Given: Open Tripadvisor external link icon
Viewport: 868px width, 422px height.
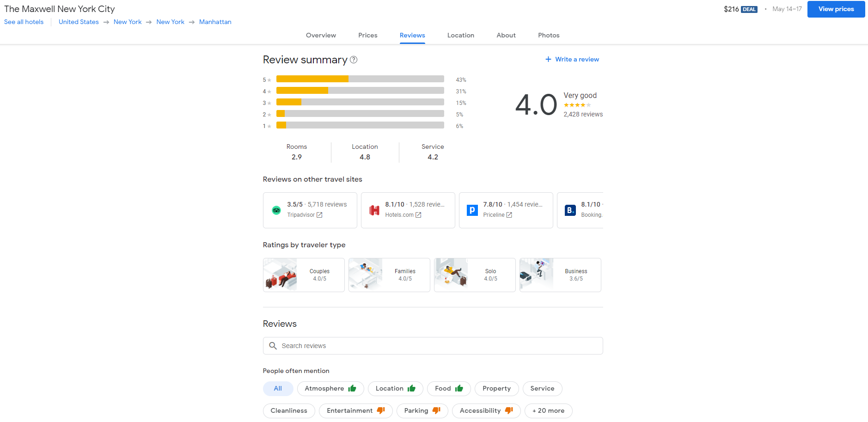Looking at the screenshot, I should (x=319, y=215).
